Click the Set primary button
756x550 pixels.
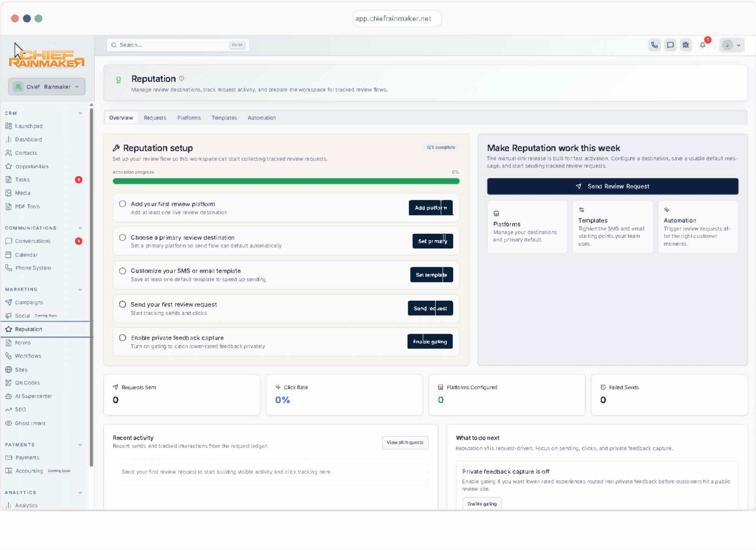pyautogui.click(x=433, y=241)
